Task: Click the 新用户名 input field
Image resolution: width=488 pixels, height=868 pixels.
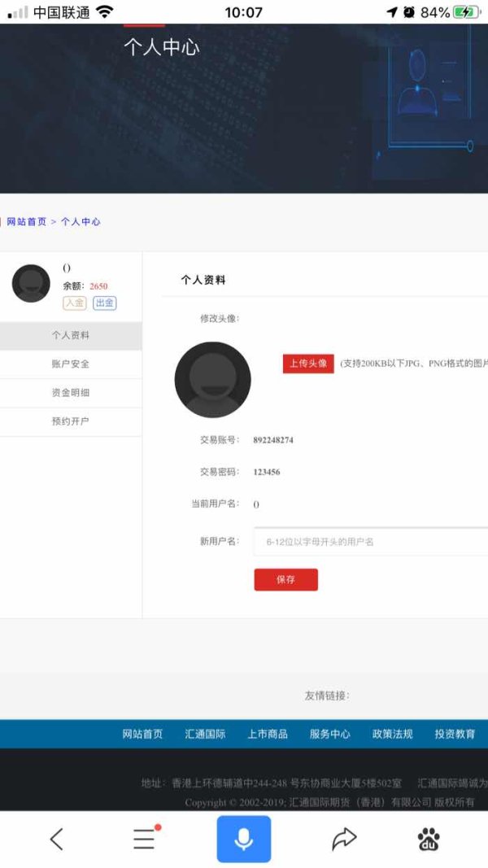Action: point(371,542)
